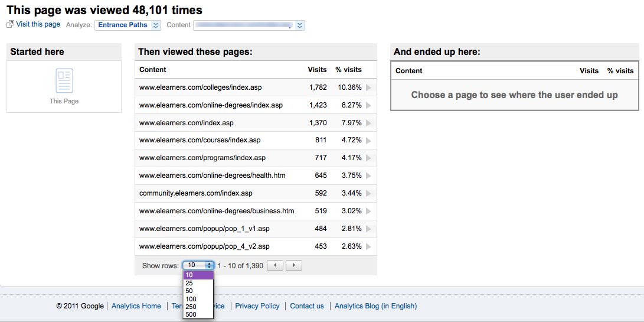Screen dimensions: 644x322
Task: Click arrow icon for online-degrees/index.asp row
Action: tap(368, 105)
